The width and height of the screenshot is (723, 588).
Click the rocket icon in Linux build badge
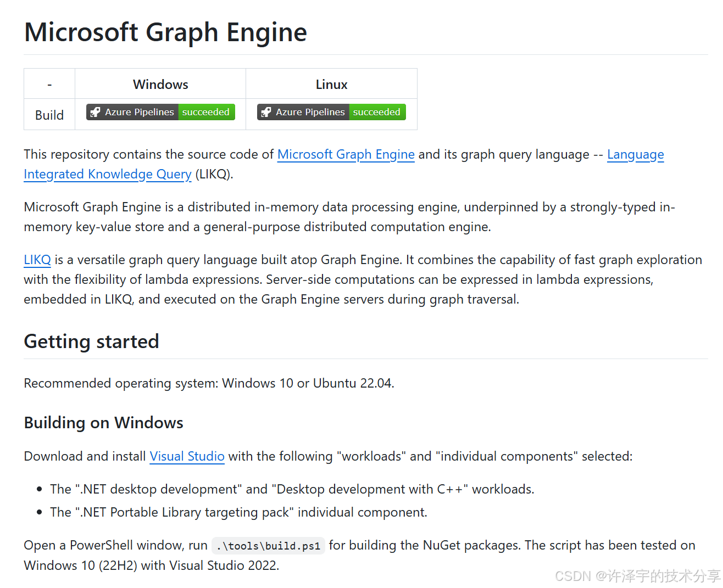(x=266, y=112)
